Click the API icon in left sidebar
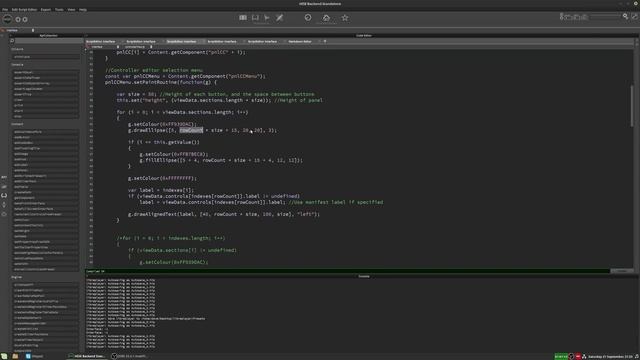The image size is (640, 360). coord(4,177)
